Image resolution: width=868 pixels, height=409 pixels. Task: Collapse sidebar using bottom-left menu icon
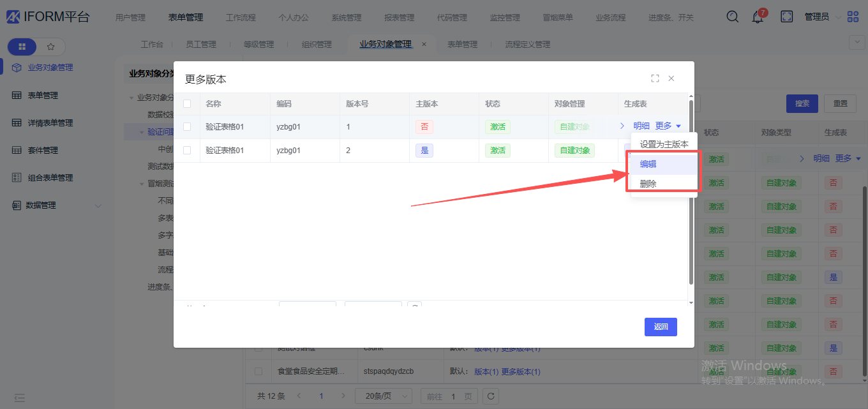pyautogui.click(x=20, y=398)
